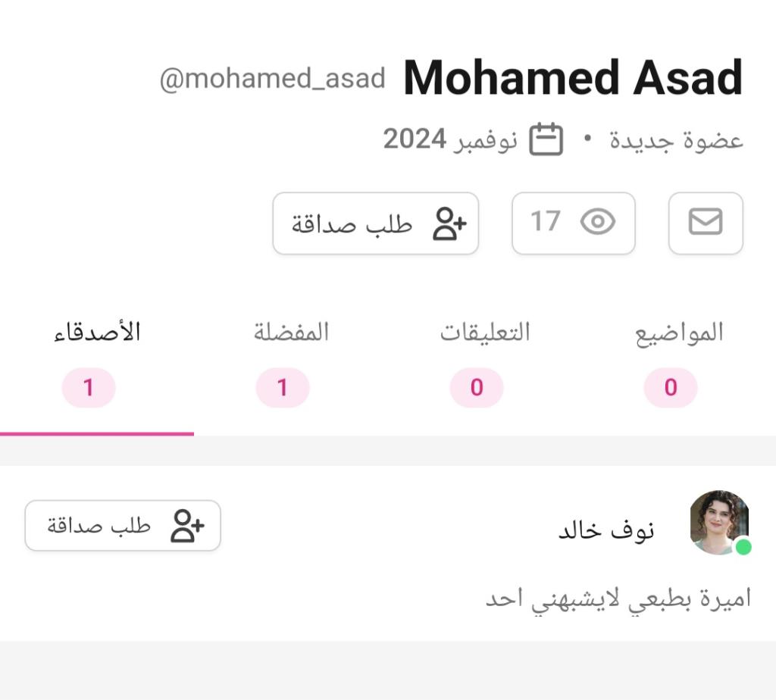Viewport: 776px width, 700px height.
Task: Switch to the المواضيع tab
Action: click(x=679, y=333)
